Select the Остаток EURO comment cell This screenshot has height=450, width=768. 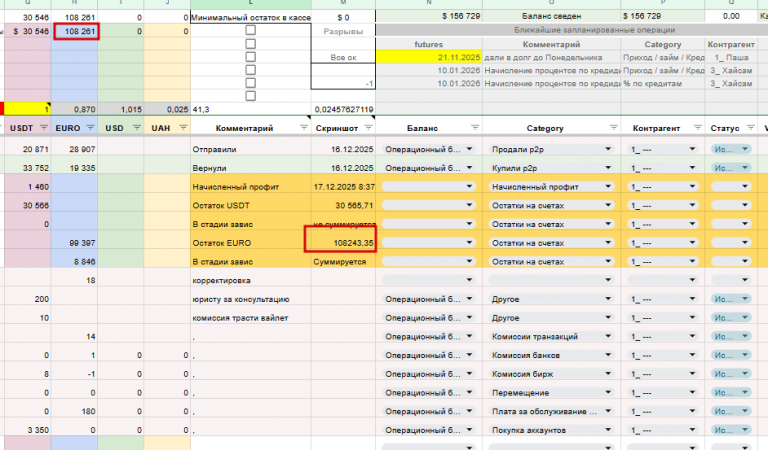click(251, 243)
